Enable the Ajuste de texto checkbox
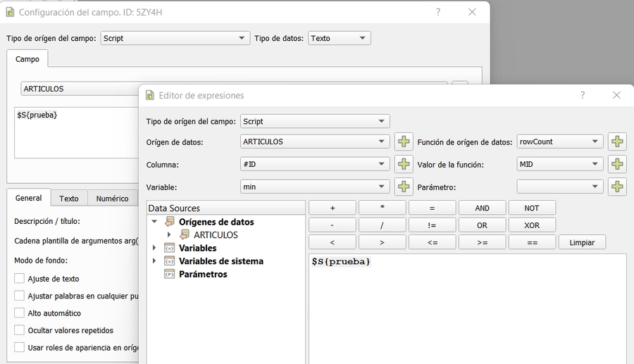Image resolution: width=634 pixels, height=364 pixels. pos(20,279)
